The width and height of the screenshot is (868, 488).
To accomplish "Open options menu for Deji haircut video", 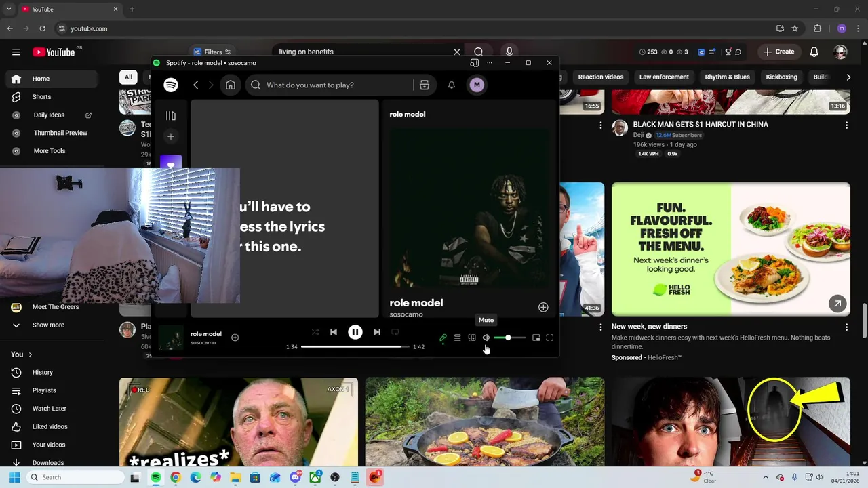I will coord(846,125).
